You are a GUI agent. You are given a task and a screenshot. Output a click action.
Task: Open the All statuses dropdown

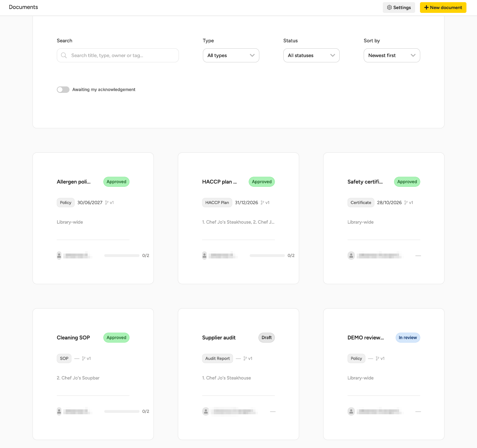(x=312, y=55)
